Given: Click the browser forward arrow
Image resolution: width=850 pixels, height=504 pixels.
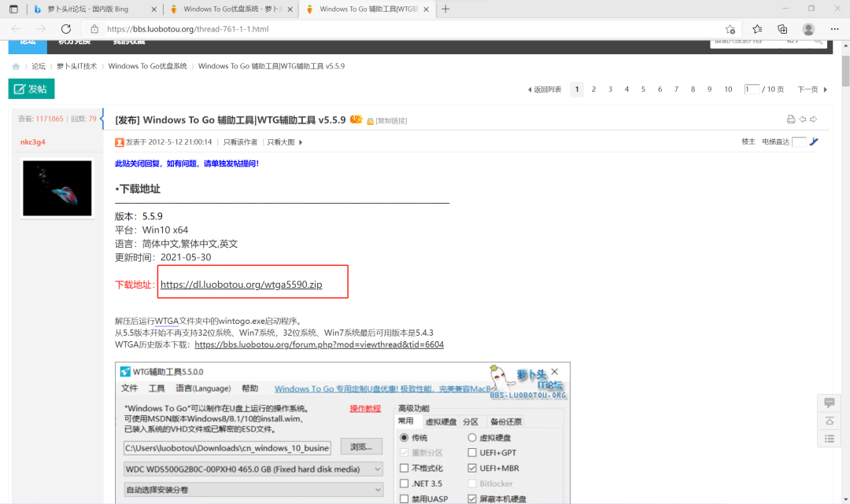Looking at the screenshot, I should click(41, 28).
